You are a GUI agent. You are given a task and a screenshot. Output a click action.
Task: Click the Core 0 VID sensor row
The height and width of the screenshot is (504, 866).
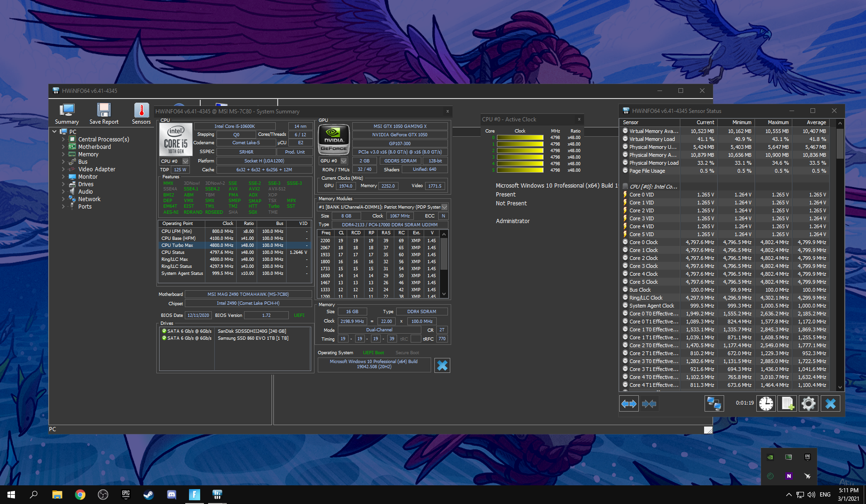click(728, 195)
